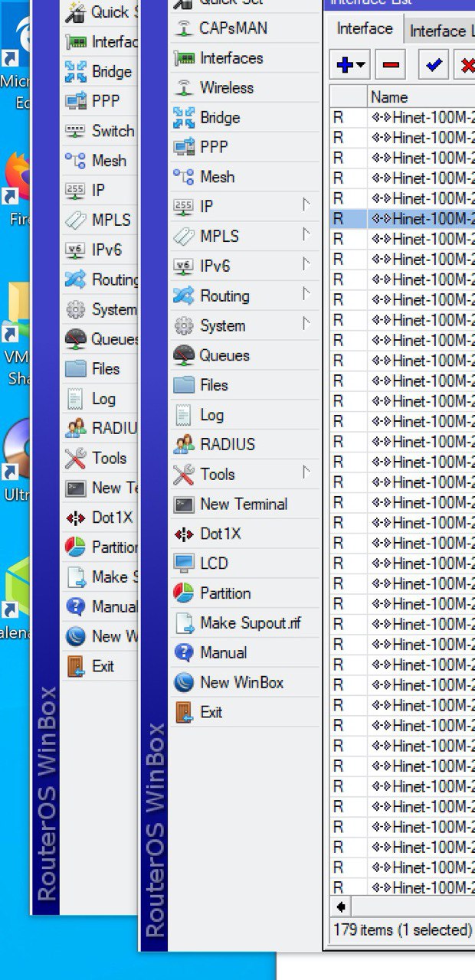Open Wireless in front WinBox menu

(245, 88)
